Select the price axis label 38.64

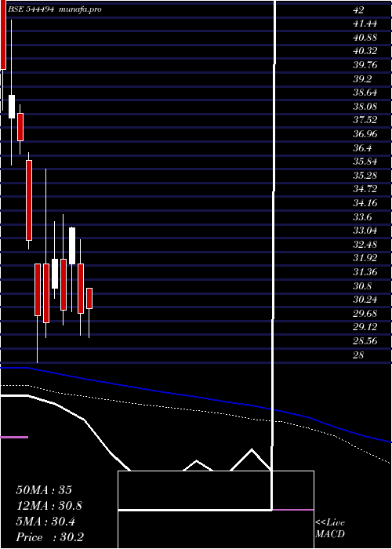(x=365, y=93)
